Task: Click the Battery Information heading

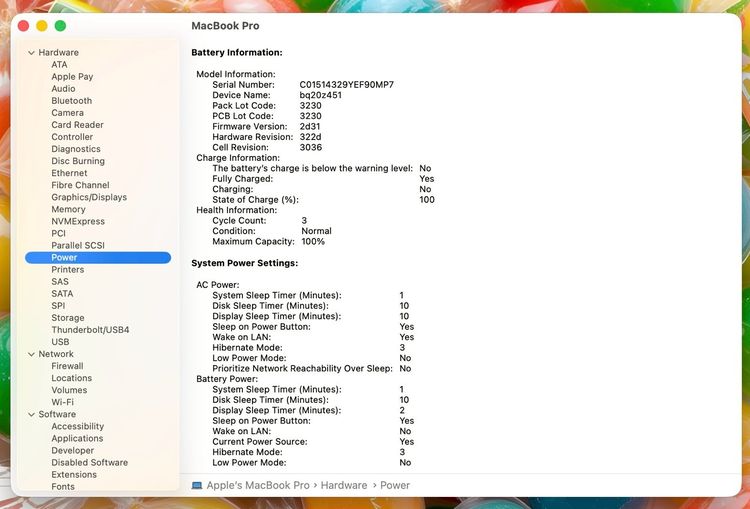Action: tap(237, 53)
